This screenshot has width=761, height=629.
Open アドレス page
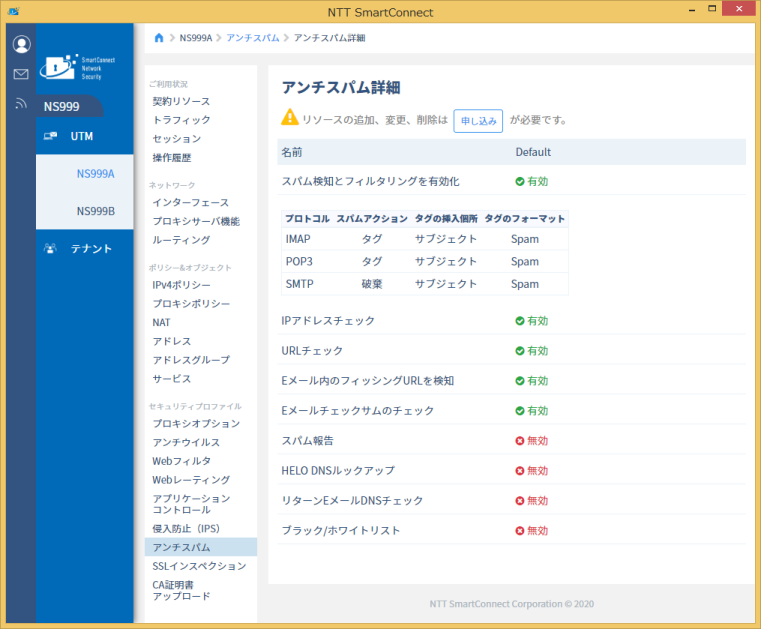tap(172, 341)
